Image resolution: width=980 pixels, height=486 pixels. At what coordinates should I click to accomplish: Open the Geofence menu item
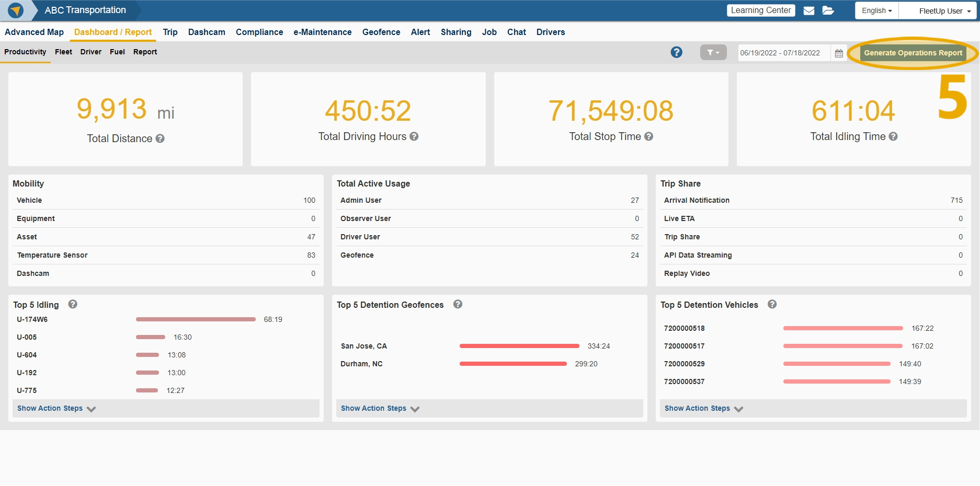381,32
